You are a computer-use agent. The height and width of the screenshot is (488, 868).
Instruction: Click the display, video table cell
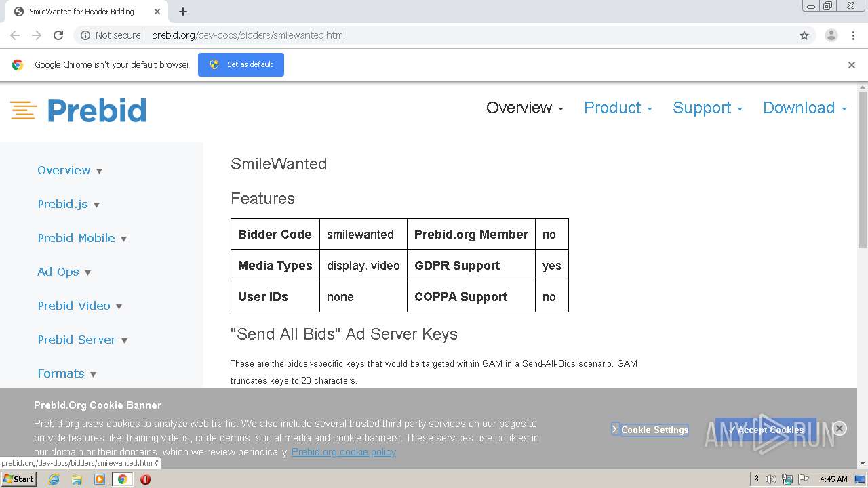(363, 266)
